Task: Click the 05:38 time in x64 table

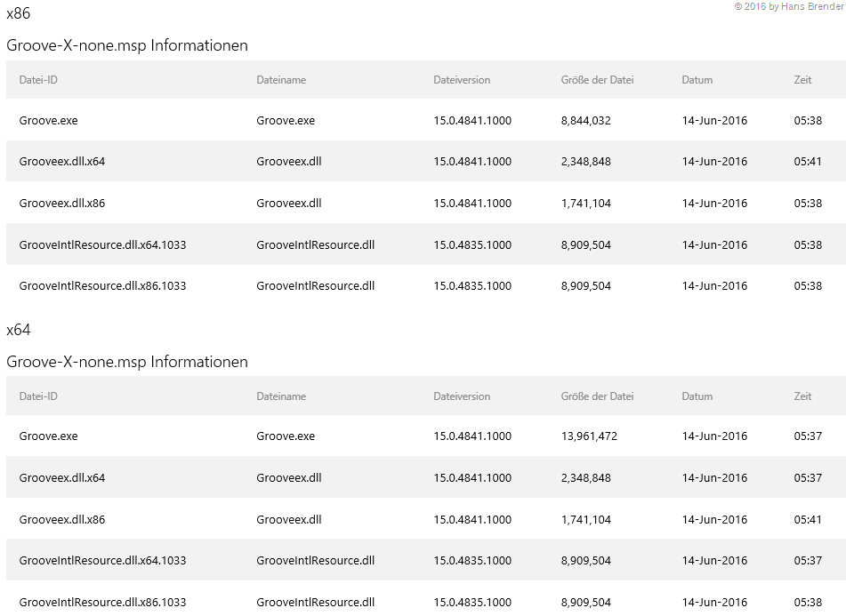Action: pyautogui.click(x=808, y=603)
